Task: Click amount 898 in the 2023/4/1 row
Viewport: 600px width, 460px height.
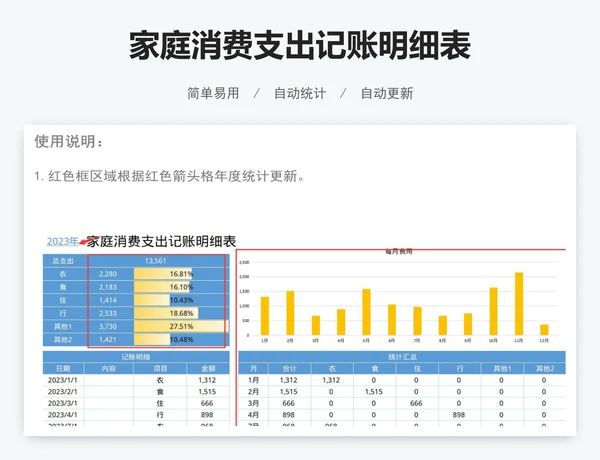Action: tap(207, 414)
